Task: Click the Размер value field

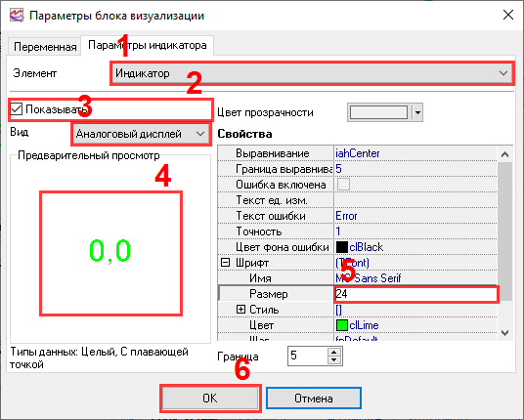Action: coord(415,294)
